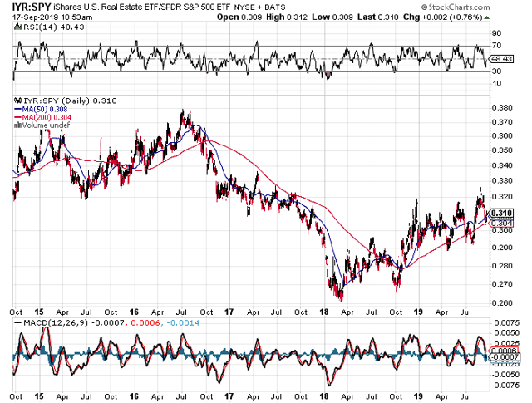Click the -0.0007 MACD value tag on axis
The image size is (532, 403).
point(505,357)
